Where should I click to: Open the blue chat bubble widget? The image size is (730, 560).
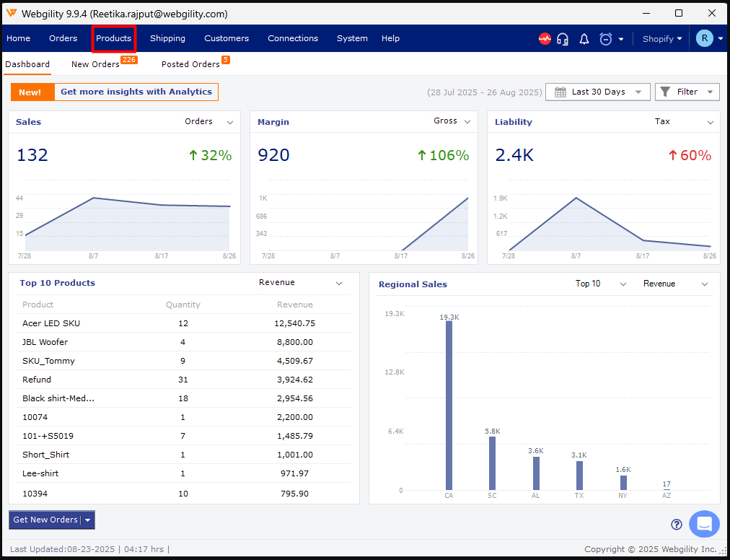tap(704, 524)
